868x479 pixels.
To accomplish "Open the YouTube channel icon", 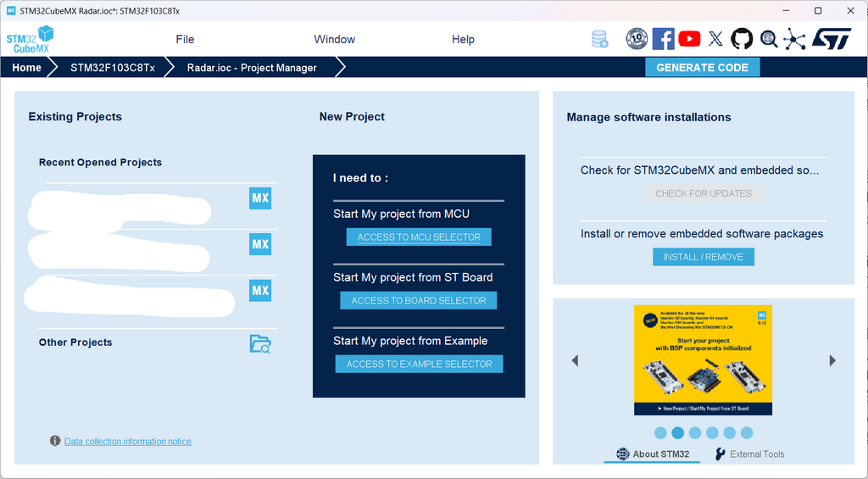I will pos(689,39).
